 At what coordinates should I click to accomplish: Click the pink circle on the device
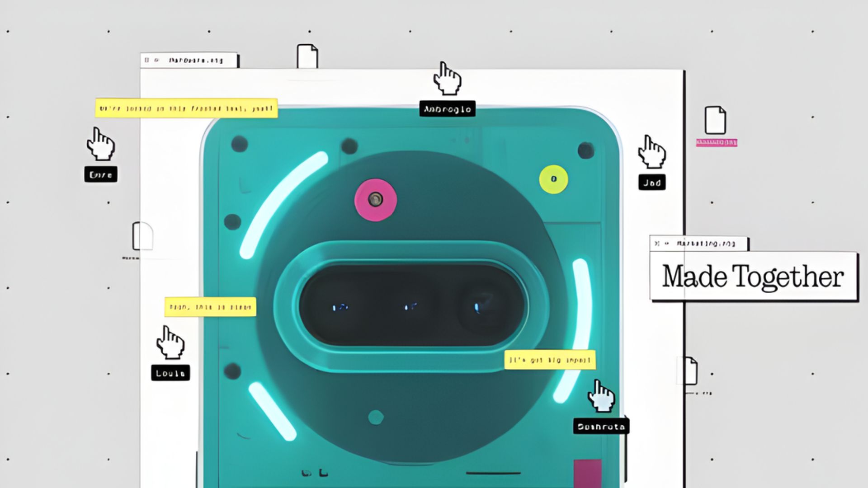375,200
